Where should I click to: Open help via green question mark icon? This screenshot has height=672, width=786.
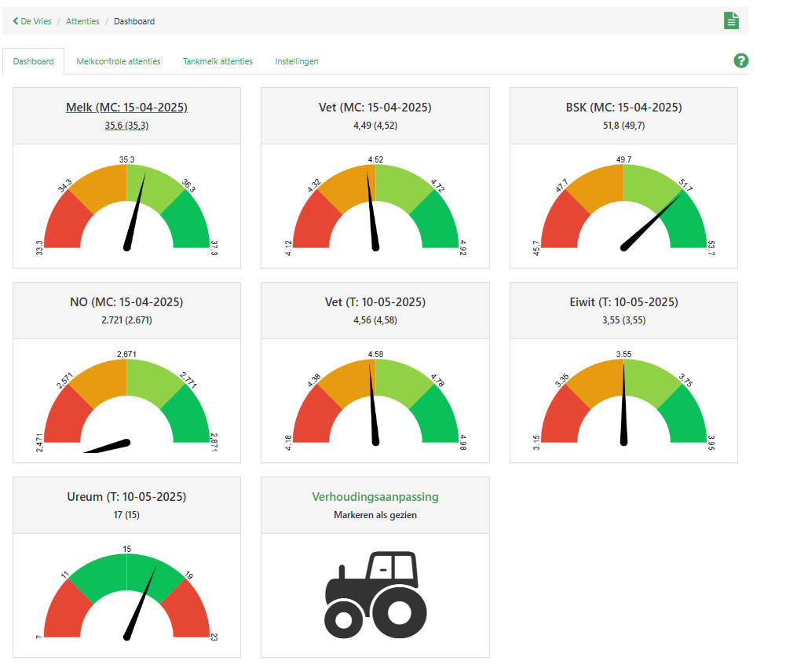coord(740,61)
